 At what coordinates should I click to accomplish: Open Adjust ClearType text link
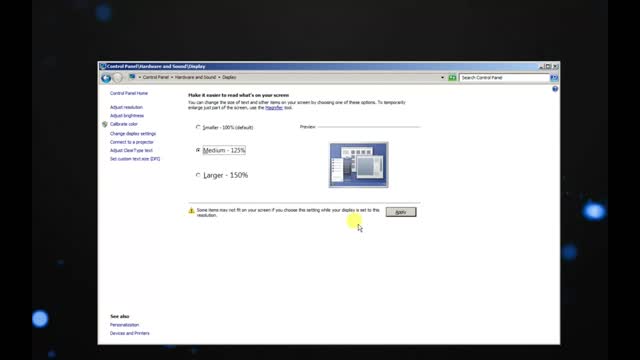(131, 150)
